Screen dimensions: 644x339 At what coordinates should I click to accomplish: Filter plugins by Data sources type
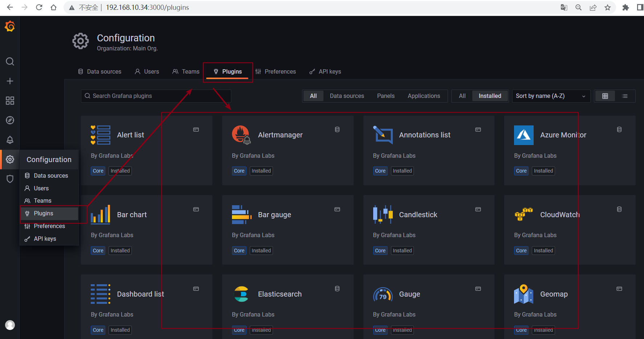point(347,96)
